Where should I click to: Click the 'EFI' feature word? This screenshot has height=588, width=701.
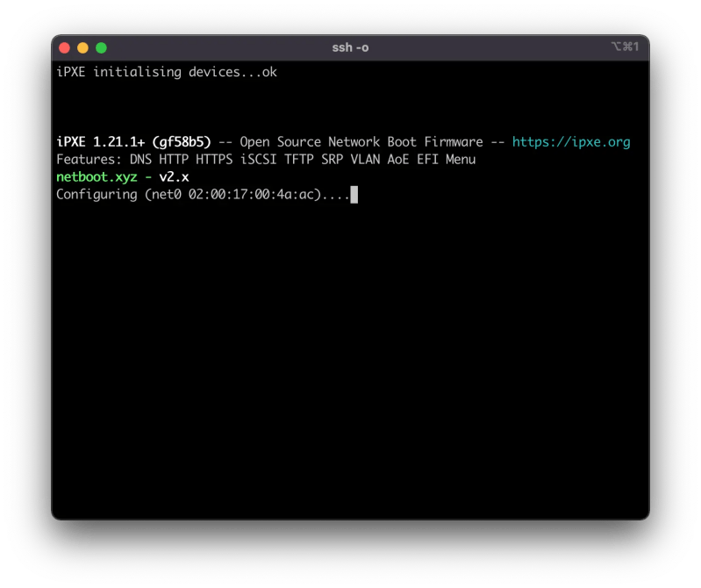427,160
